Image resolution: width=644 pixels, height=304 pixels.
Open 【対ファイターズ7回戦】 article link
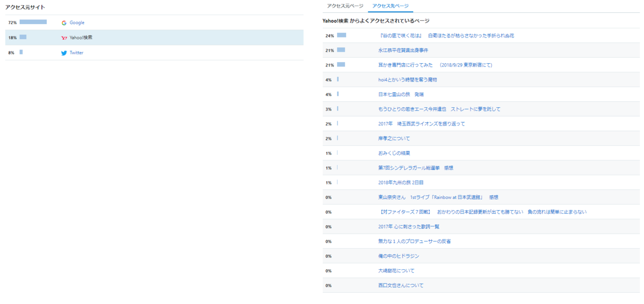click(482, 212)
